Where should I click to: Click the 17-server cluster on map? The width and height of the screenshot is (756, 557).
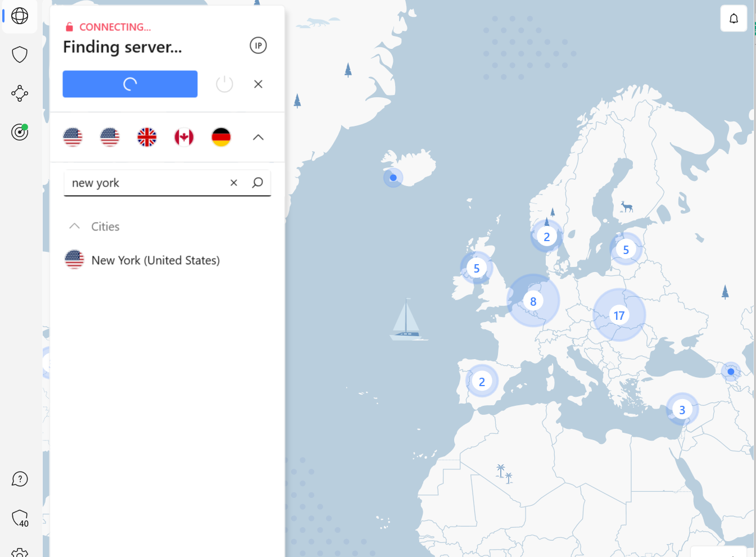coord(619,315)
